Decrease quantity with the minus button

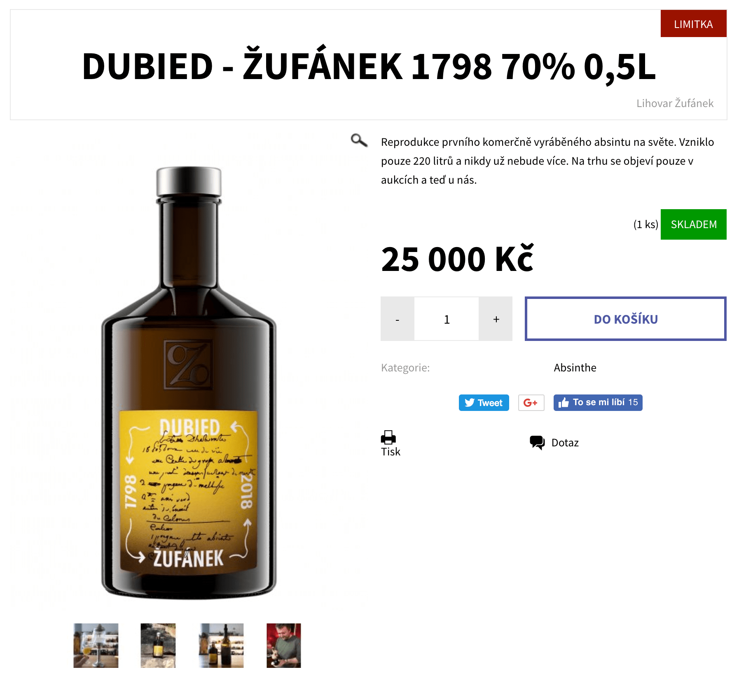pyautogui.click(x=398, y=319)
